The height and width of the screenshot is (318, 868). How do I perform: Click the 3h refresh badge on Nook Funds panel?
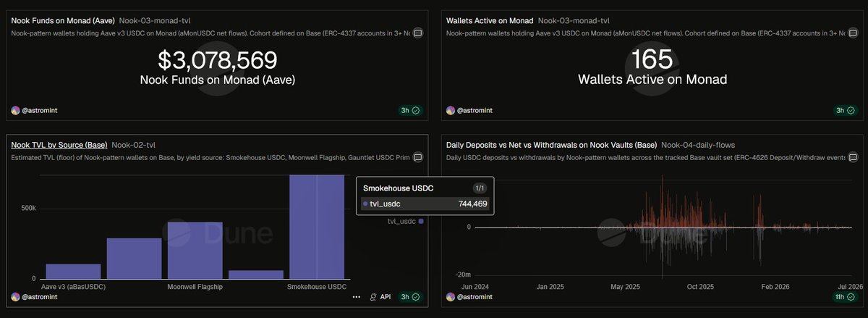point(410,110)
